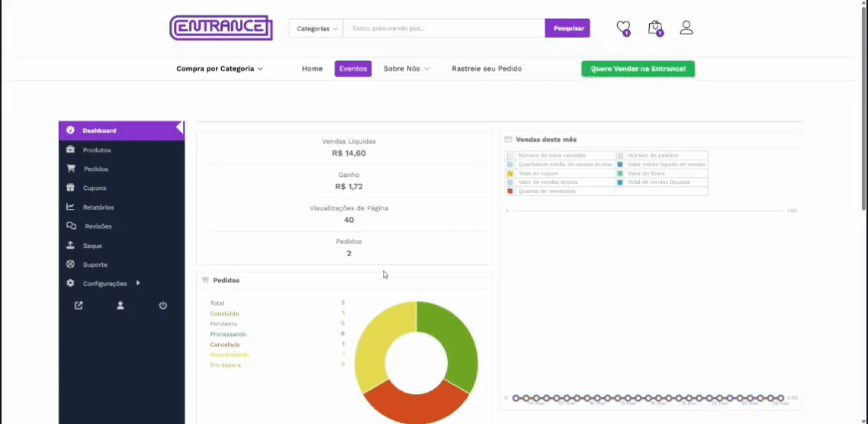Click the green segment of the donut chart
The image size is (868, 424).
pyautogui.click(x=455, y=342)
